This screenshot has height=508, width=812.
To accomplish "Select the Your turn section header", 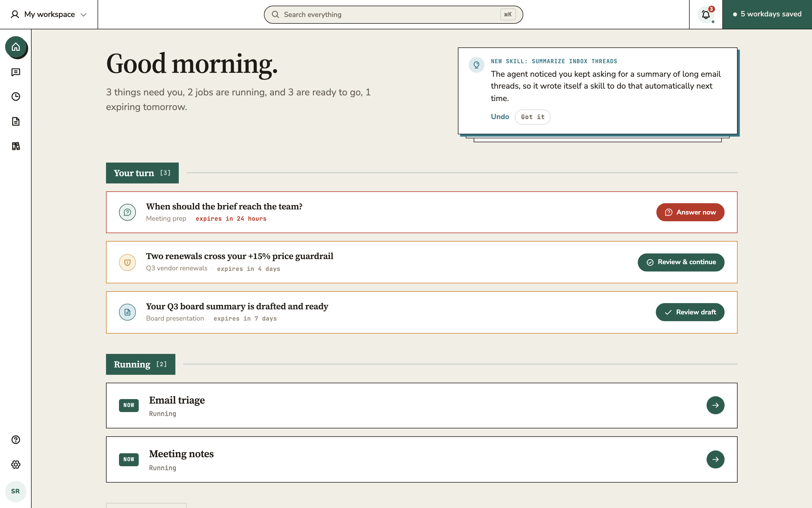I will point(142,173).
